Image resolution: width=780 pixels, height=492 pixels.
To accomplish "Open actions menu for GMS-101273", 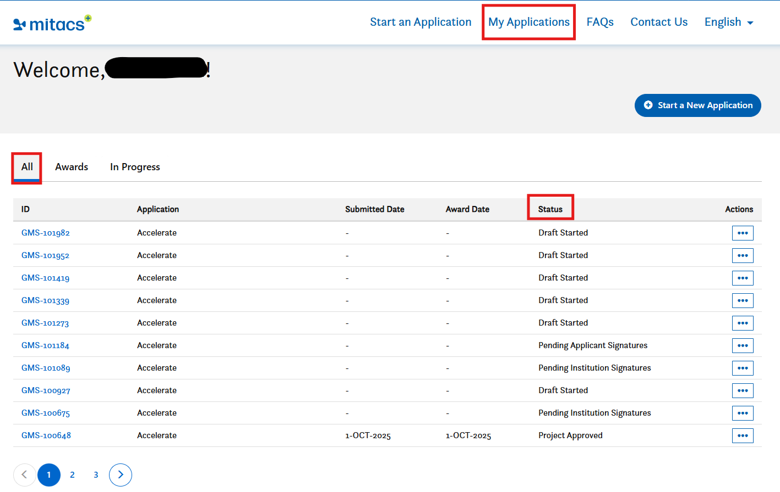I will click(x=742, y=323).
